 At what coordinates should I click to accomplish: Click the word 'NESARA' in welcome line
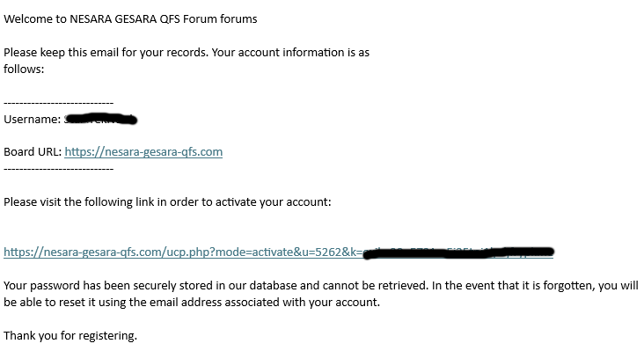coord(91,18)
